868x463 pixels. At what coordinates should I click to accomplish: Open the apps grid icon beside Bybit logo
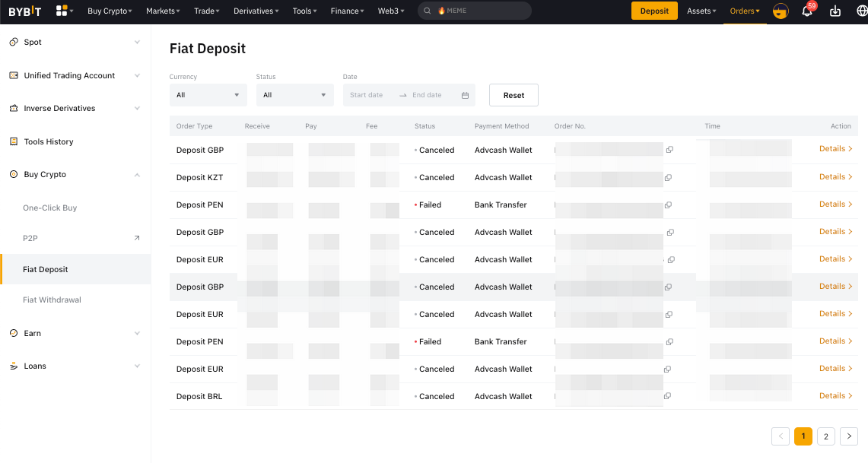click(x=62, y=11)
